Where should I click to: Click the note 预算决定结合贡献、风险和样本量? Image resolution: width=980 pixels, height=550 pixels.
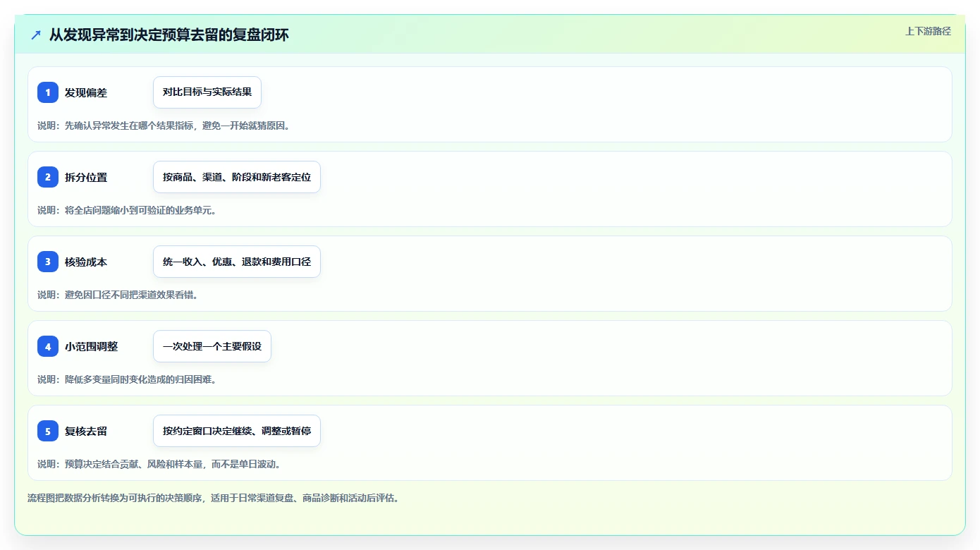click(x=133, y=464)
